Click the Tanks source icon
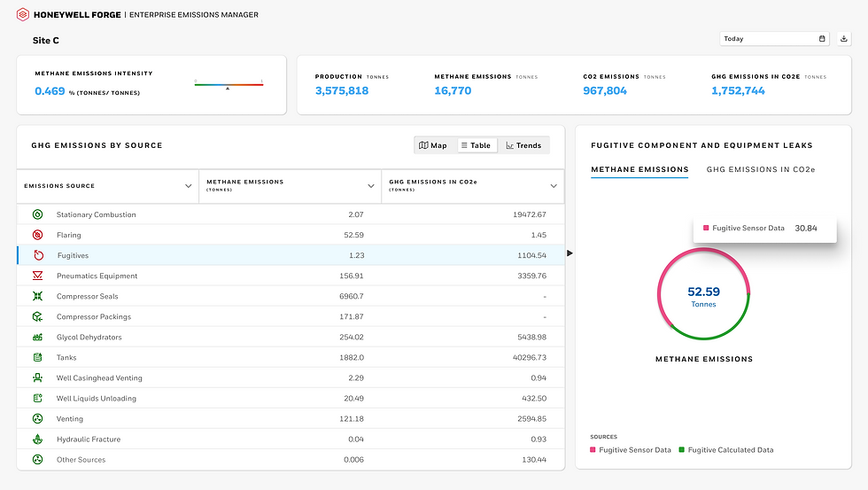The image size is (868, 490). [37, 357]
